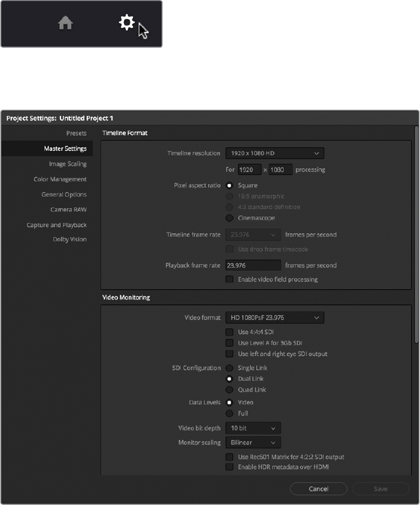Toggle Use 4:4:4 SDI checkbox
420x505 pixels.
[229, 332]
